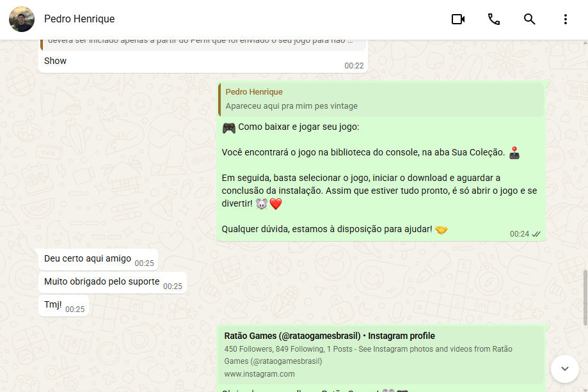Jump to latest messages with down chevron
This screenshot has height=392, width=588.
(564, 369)
